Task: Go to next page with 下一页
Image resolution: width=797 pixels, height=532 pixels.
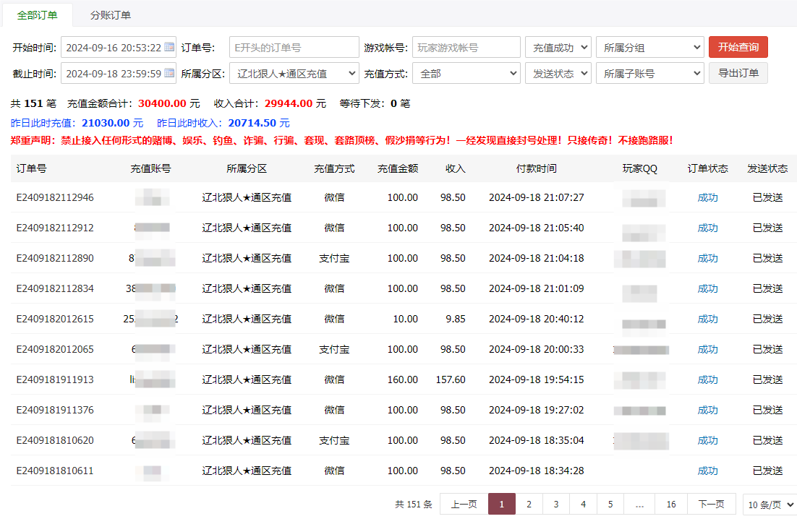Action: [x=711, y=504]
